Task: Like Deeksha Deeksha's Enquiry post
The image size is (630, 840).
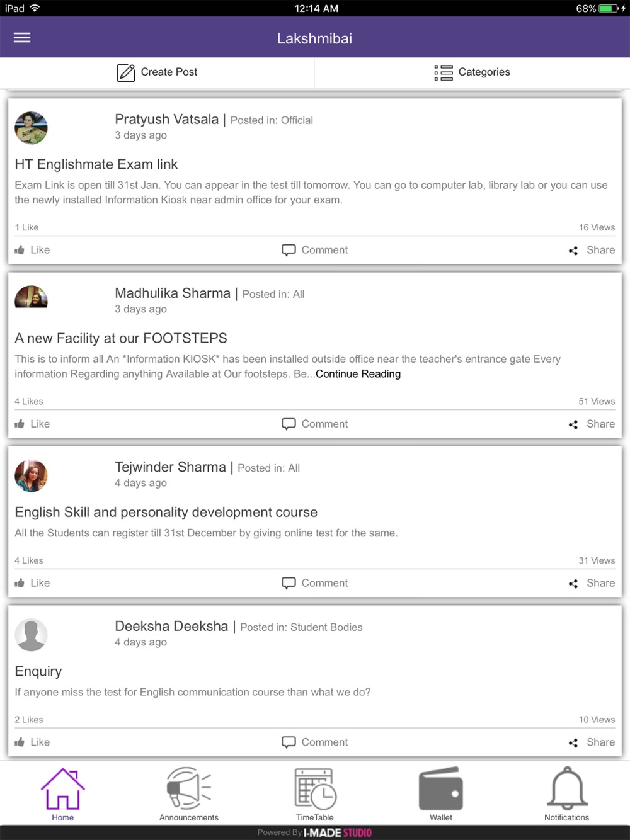Action: click(x=32, y=742)
